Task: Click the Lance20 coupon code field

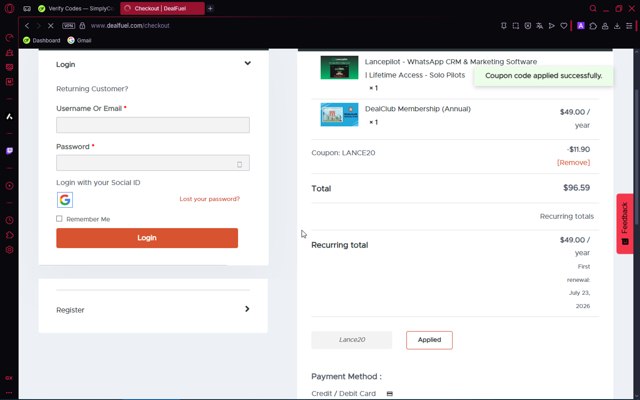Action: pyautogui.click(x=351, y=340)
